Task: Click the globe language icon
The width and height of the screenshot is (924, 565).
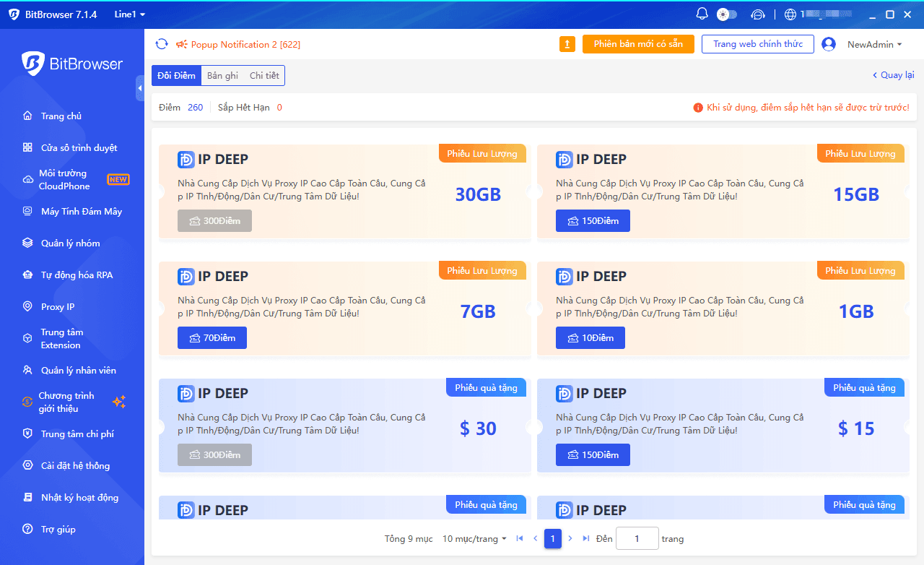Action: click(x=790, y=14)
